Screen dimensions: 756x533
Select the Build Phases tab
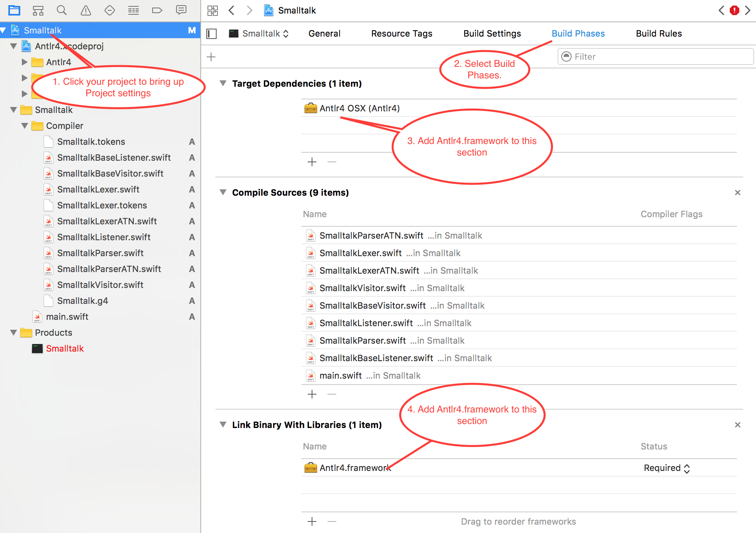pos(578,34)
